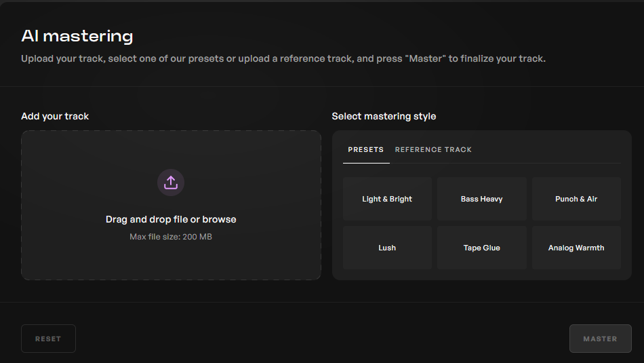This screenshot has width=644, height=363.
Task: Choose the Analog Warmth preset
Action: click(x=576, y=248)
